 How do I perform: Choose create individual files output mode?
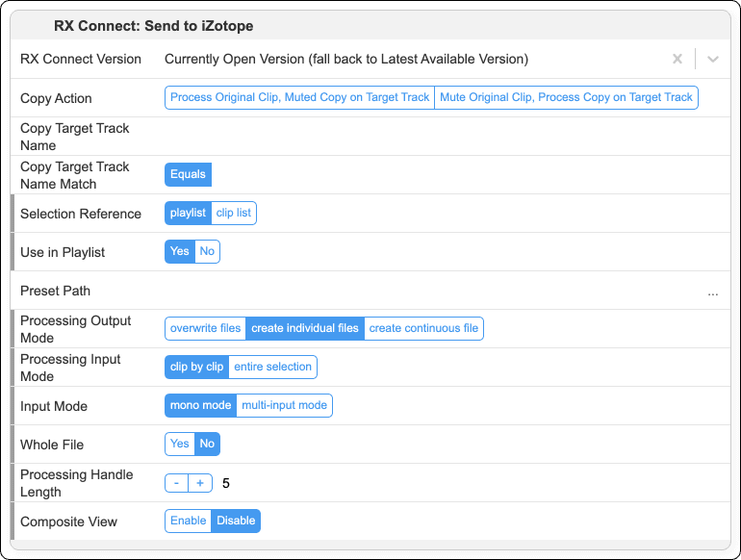[305, 328]
